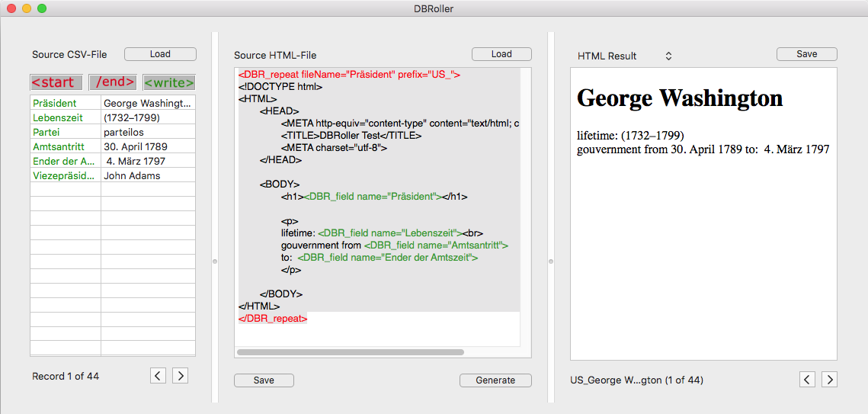Save the HTML result
Image resolution: width=868 pixels, height=414 pixels.
point(806,54)
